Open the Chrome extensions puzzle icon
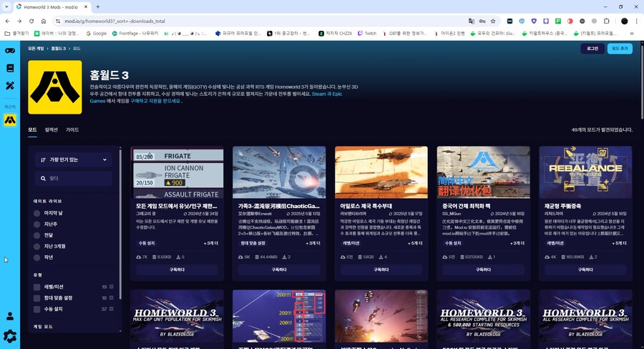 click(606, 21)
